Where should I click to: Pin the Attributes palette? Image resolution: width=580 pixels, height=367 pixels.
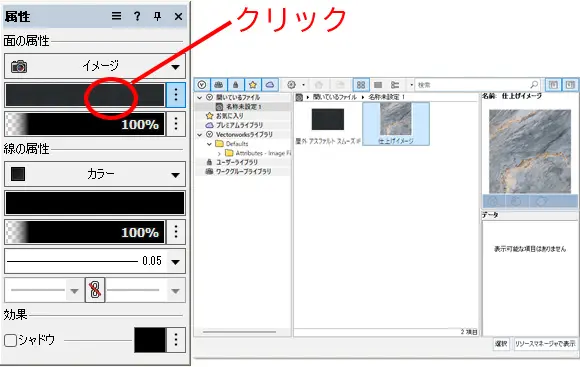pyautogui.click(x=158, y=16)
